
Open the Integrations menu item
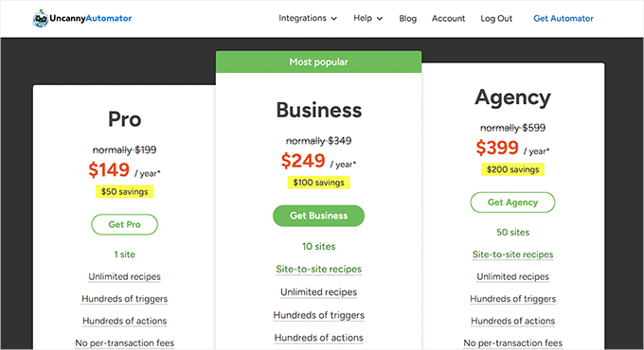pos(302,18)
